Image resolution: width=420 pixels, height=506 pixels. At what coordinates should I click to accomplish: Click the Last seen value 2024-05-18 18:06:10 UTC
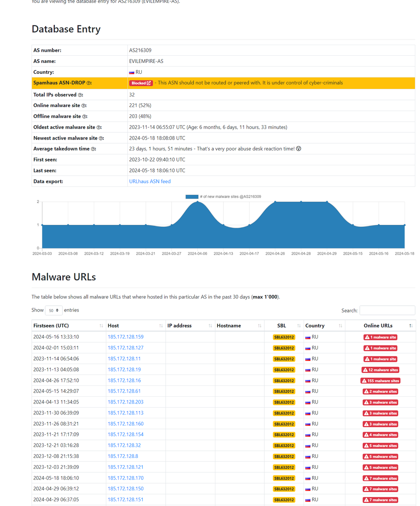tap(157, 170)
